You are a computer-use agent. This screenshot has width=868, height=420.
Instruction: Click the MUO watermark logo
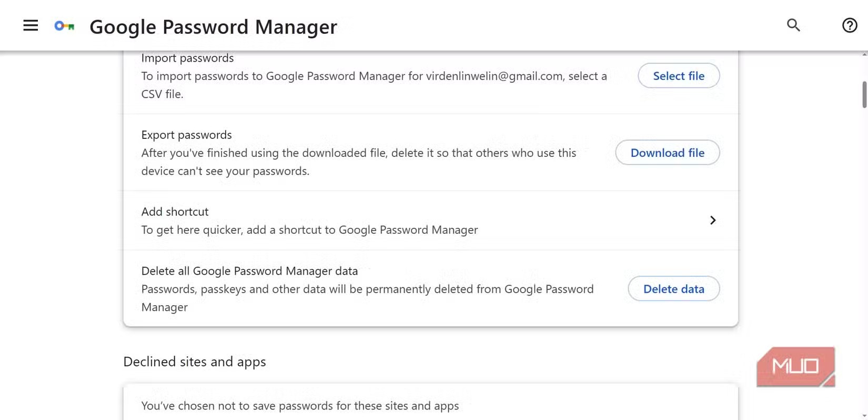[795, 367]
